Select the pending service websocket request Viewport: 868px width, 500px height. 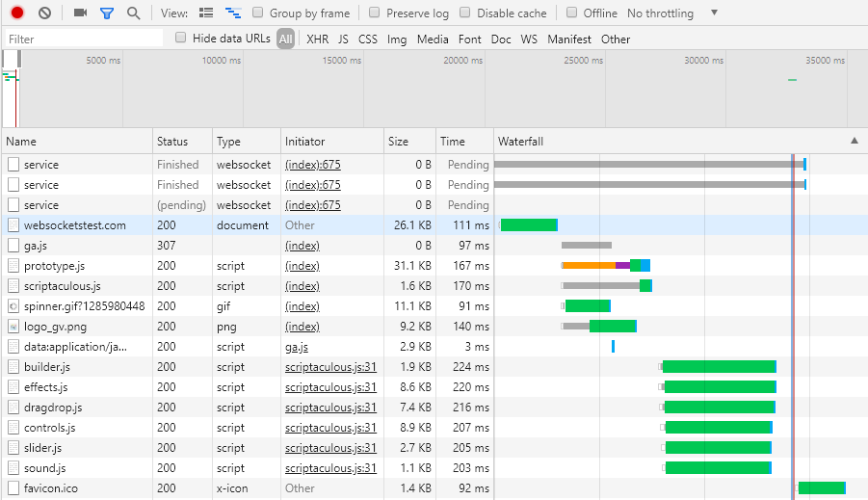pos(434,205)
